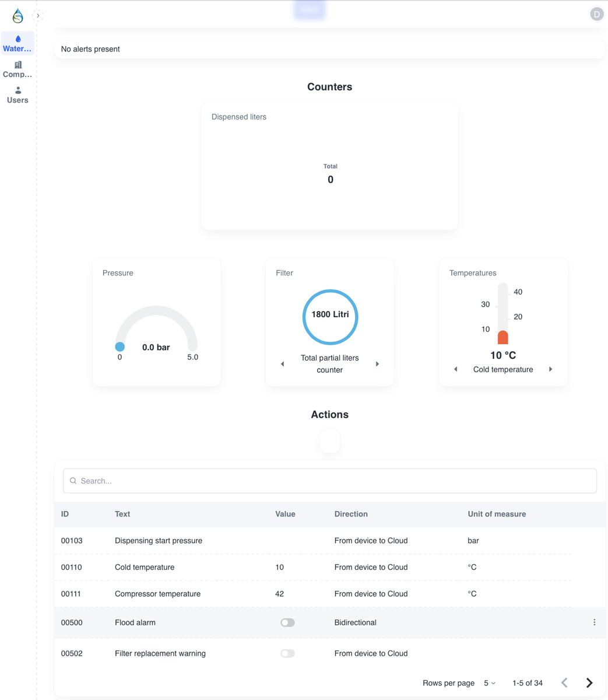Click the Search input field
Image resolution: width=608 pixels, height=700 pixels.
(330, 481)
